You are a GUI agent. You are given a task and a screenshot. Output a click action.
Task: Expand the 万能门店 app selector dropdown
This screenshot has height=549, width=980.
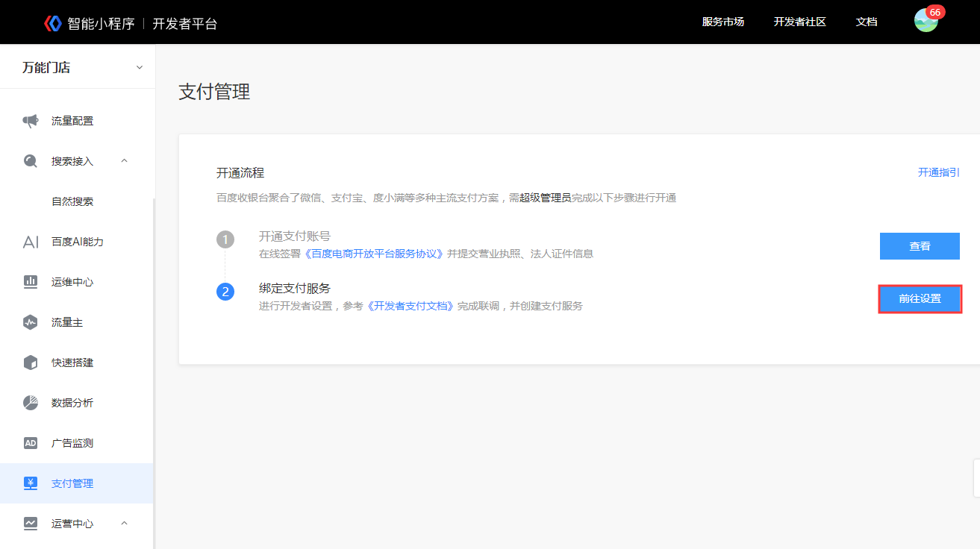pyautogui.click(x=139, y=68)
